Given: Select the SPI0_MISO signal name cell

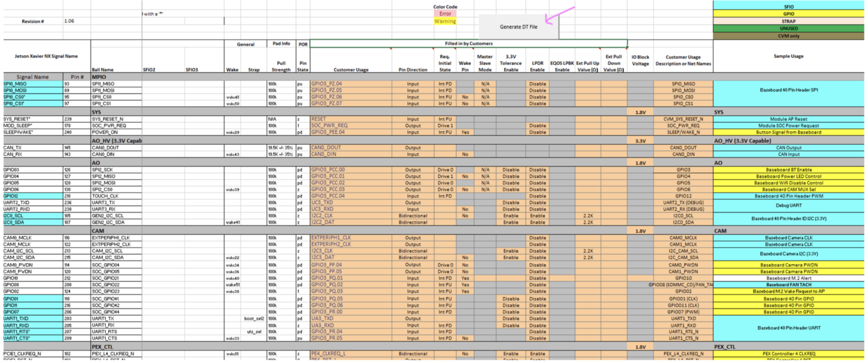Looking at the screenshot, I should [x=32, y=84].
